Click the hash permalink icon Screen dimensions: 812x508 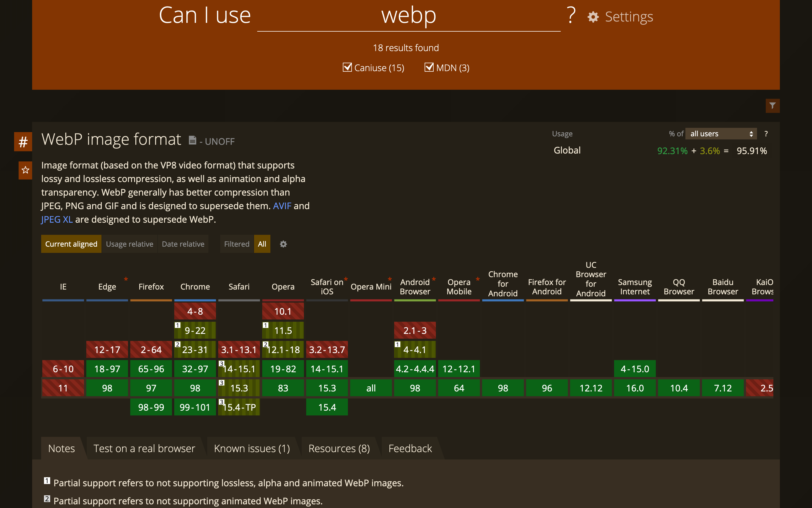coord(23,141)
